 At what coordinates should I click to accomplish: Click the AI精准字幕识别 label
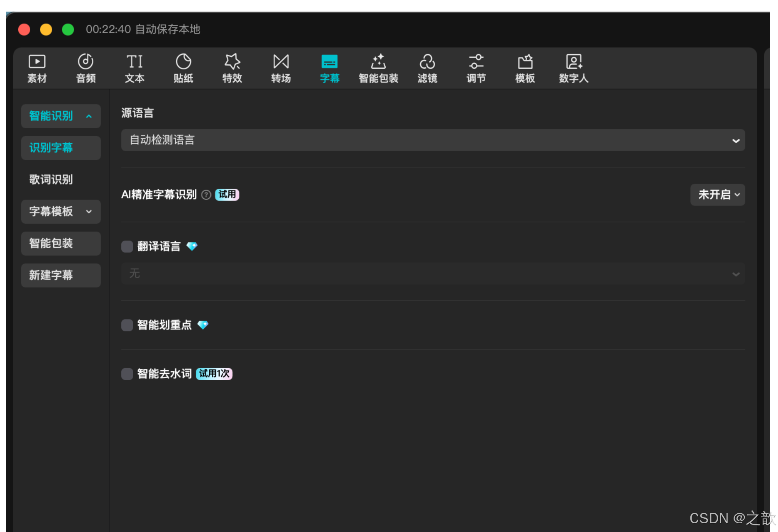159,195
